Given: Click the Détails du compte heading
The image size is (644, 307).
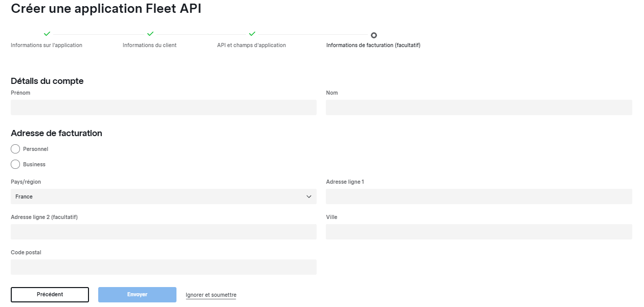Looking at the screenshot, I should click(x=47, y=81).
